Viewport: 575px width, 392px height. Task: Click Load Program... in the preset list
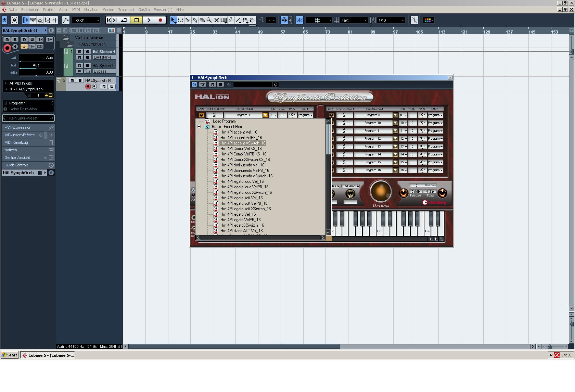[225, 121]
